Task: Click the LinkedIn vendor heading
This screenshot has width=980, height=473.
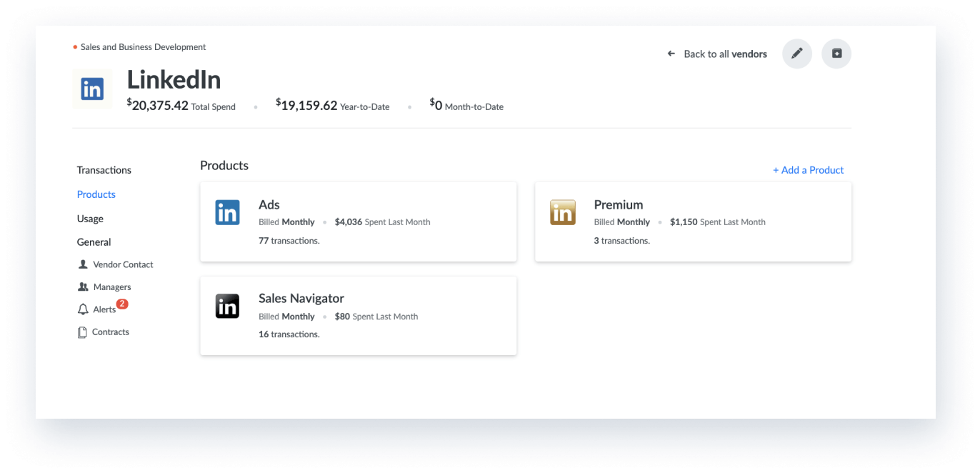Action: pyautogui.click(x=174, y=79)
